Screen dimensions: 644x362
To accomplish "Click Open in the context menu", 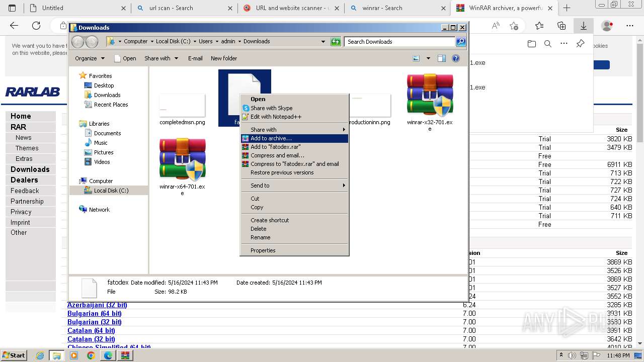I will pos(294,99).
